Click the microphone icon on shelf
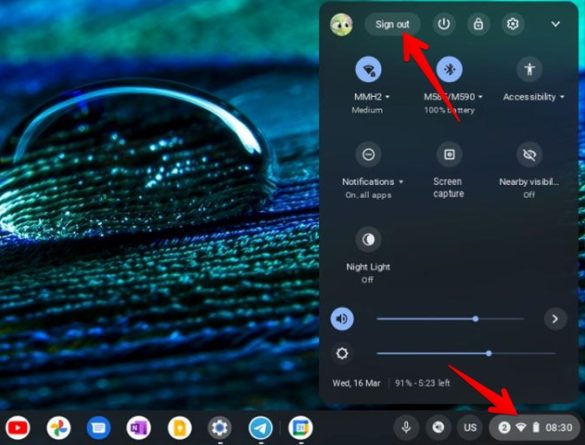This screenshot has height=445, width=585. (x=406, y=427)
